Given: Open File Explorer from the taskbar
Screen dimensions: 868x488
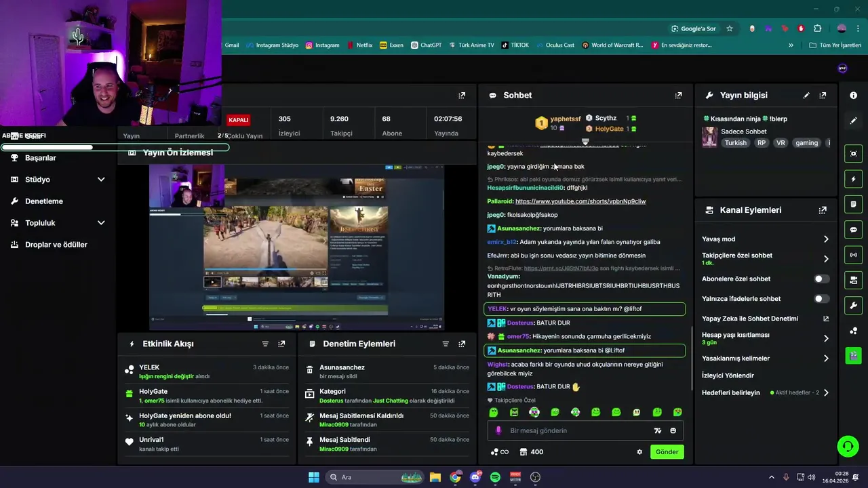Looking at the screenshot, I should pos(435,477).
